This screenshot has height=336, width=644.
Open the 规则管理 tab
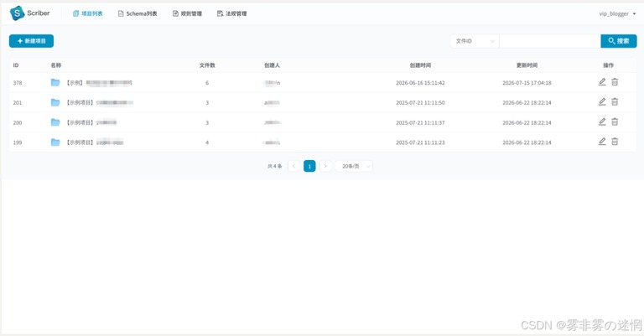click(x=187, y=13)
